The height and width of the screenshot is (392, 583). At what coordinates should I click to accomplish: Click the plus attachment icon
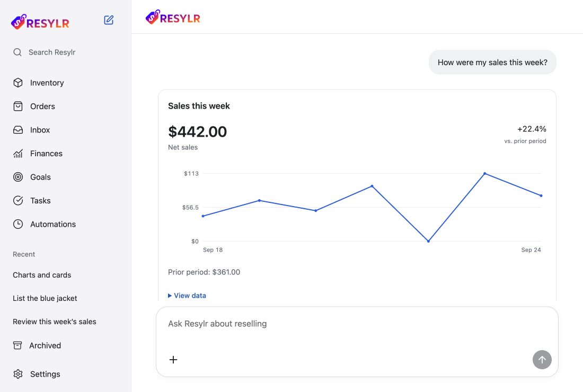(x=173, y=360)
